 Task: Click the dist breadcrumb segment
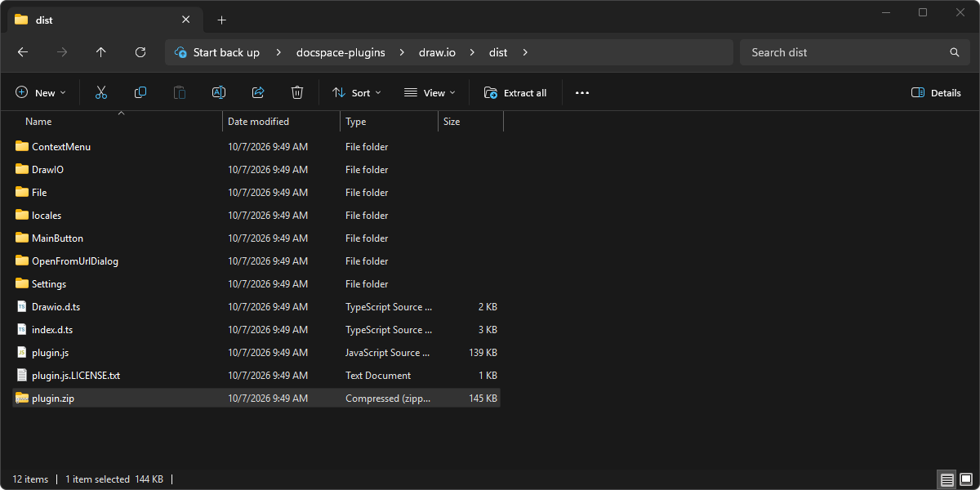[x=498, y=52]
